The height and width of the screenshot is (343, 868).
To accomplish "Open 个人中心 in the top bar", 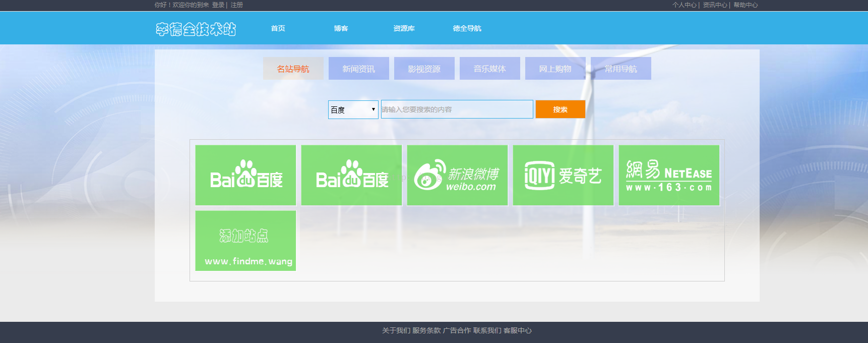I will coord(684,5).
